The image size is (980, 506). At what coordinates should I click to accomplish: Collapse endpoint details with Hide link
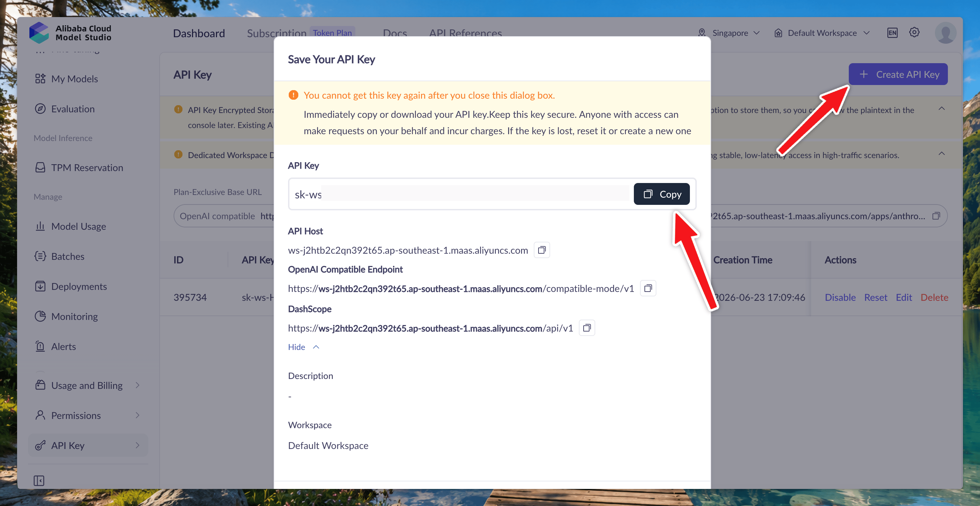pyautogui.click(x=303, y=347)
